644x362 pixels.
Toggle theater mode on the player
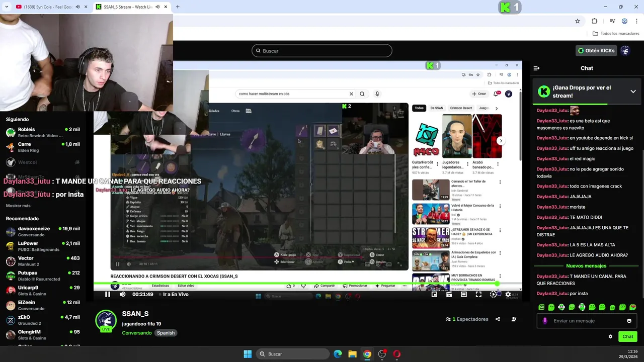point(464,294)
